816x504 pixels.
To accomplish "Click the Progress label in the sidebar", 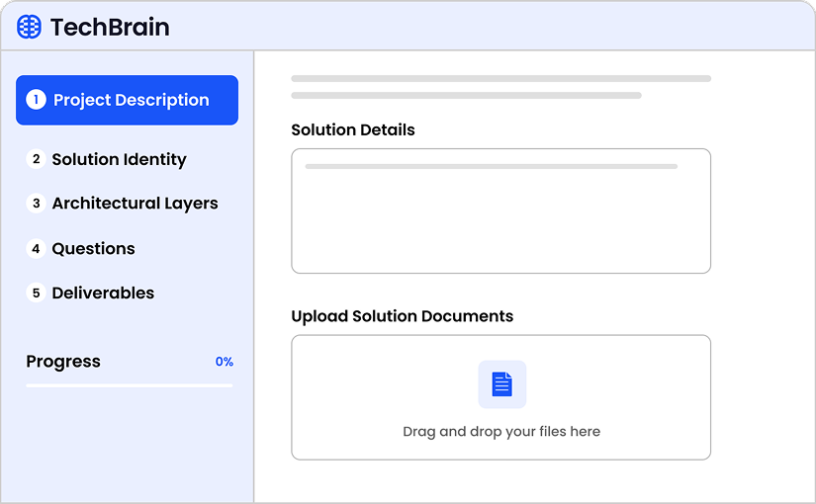I will 63,362.
